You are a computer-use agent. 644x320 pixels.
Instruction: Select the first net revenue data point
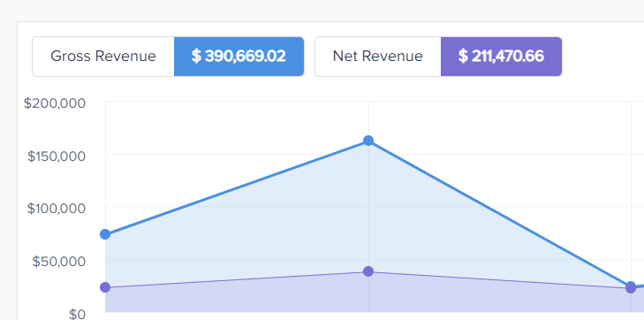(105, 287)
